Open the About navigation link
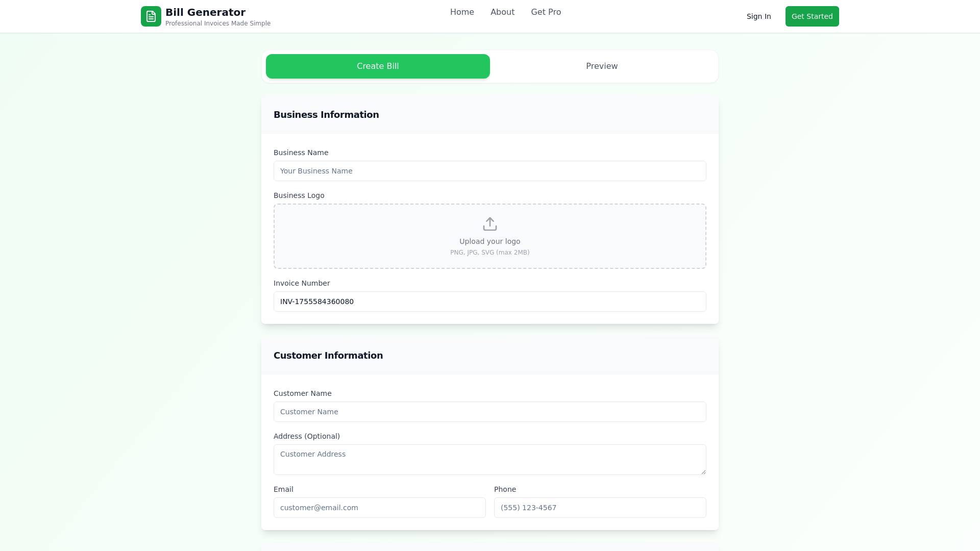 (x=502, y=12)
